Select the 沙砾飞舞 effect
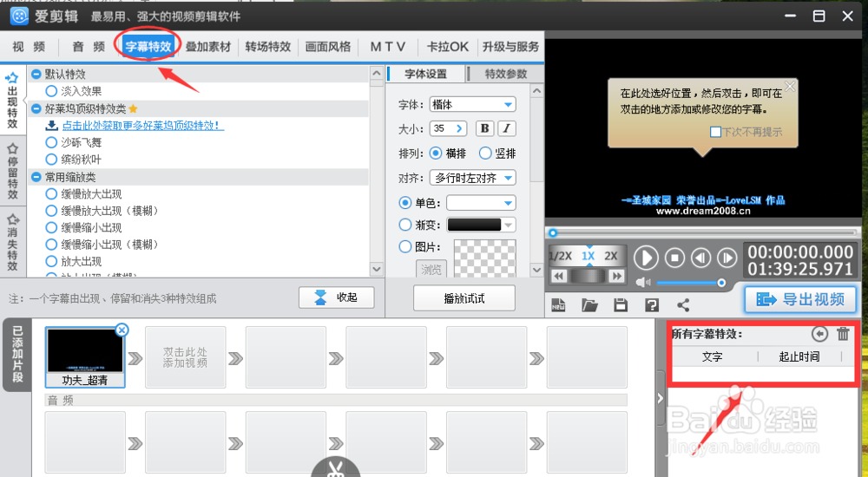 pyautogui.click(x=51, y=142)
